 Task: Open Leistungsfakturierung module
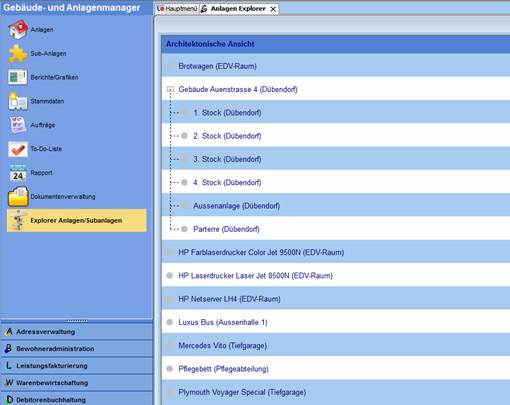click(x=76, y=366)
